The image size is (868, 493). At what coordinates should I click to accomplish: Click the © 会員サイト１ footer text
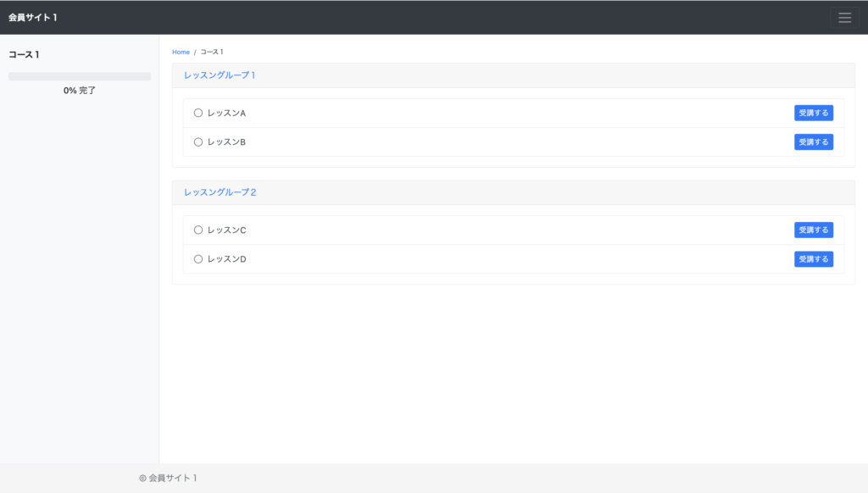pos(168,478)
